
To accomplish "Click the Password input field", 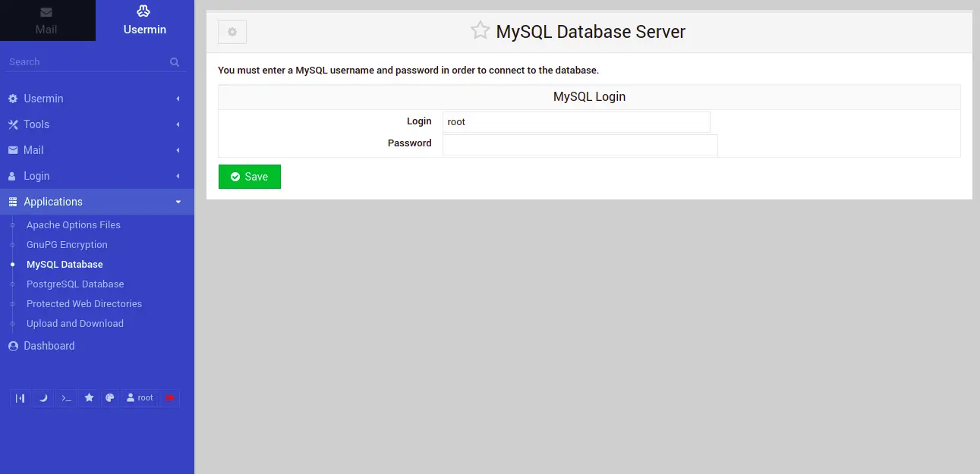I will tap(580, 145).
